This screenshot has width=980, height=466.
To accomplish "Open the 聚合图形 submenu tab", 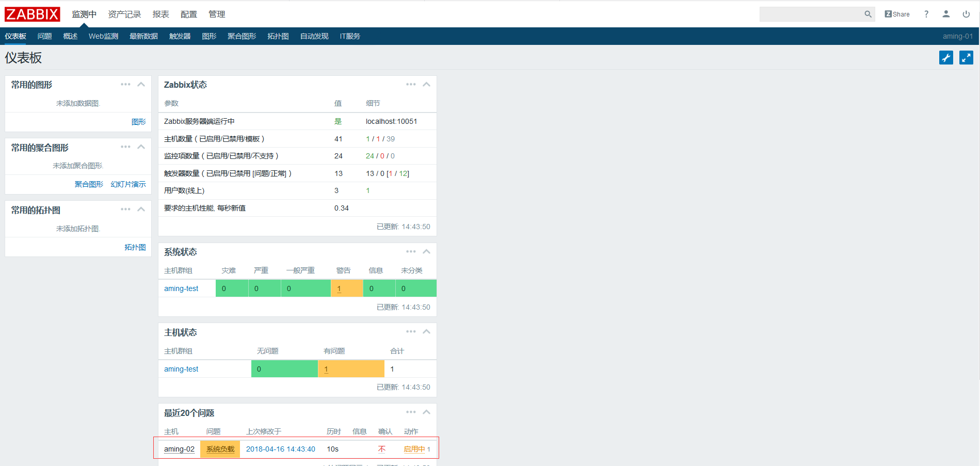I will coord(242,36).
